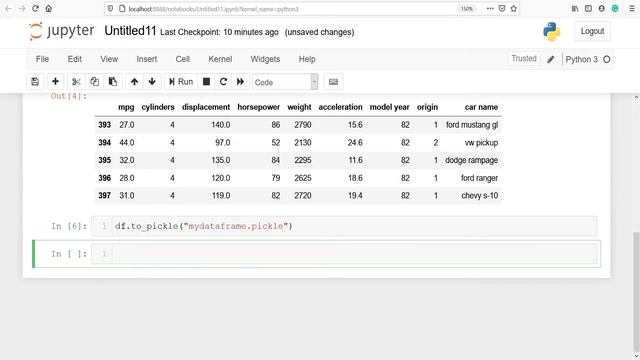Click the Last Checkpoint status text

(x=219, y=32)
